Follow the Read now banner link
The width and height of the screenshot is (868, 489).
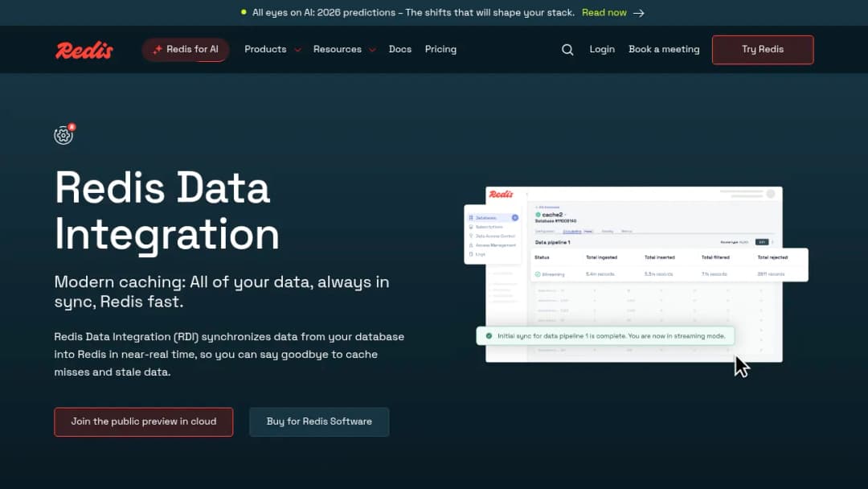point(604,13)
